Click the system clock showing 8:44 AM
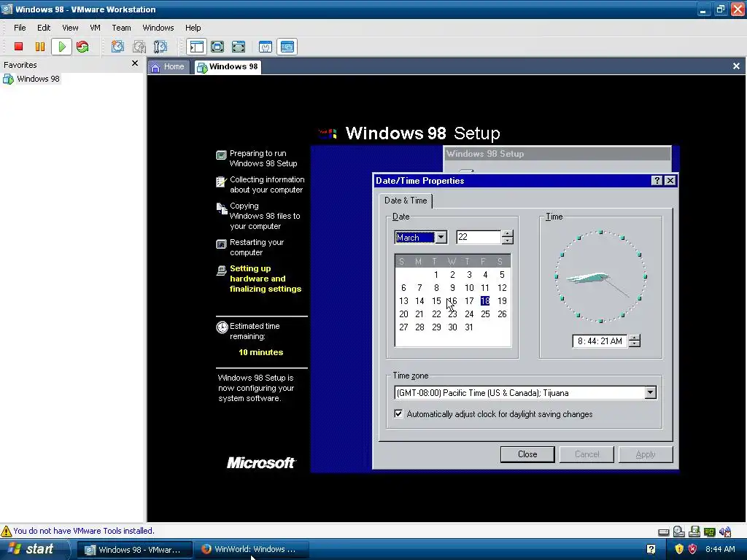Image resolution: width=747 pixels, height=560 pixels. point(720,549)
